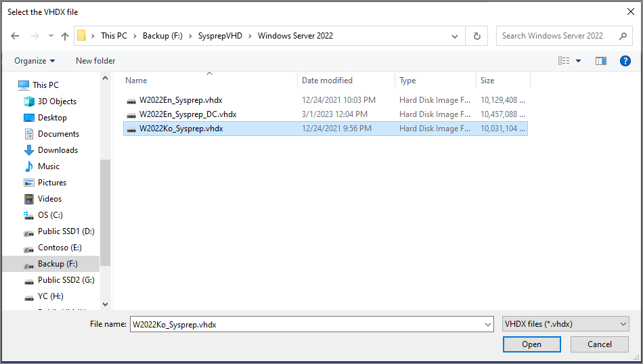Select the W2022En_Sysprep_DC.vhdx file
Image resolution: width=643 pixels, height=364 pixels.
(187, 114)
